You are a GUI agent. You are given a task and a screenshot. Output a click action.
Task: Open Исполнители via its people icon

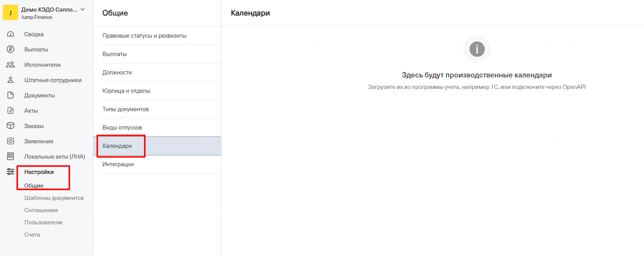(11, 65)
